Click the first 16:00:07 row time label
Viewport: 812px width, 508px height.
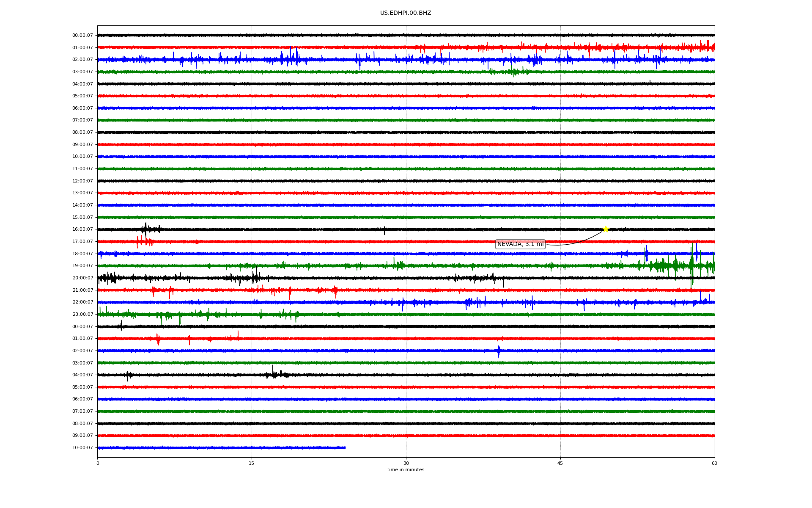click(x=82, y=229)
